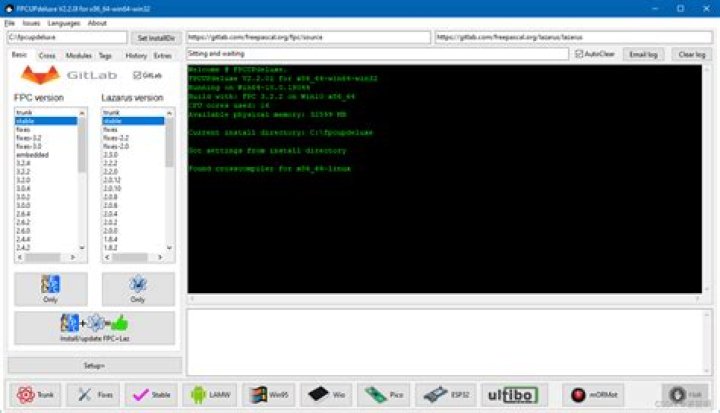Switch to the Modules tab
The image size is (720, 413).
pyautogui.click(x=79, y=56)
